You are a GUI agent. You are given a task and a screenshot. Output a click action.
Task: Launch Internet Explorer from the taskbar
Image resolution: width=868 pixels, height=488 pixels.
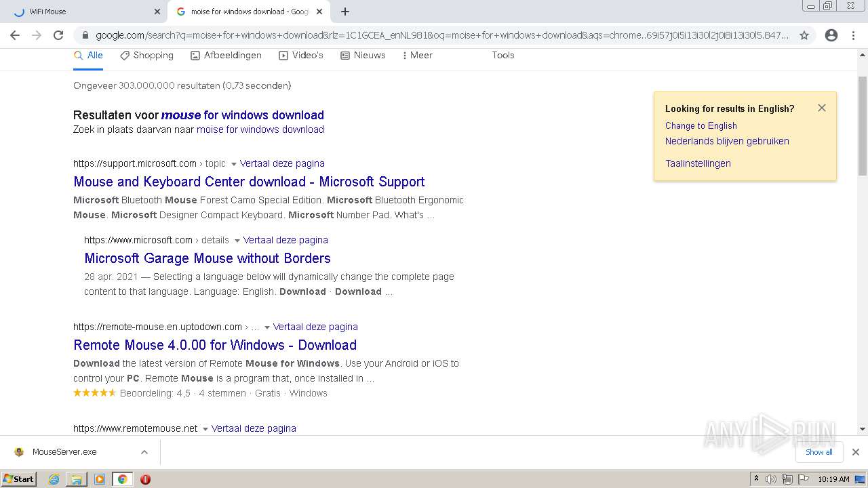point(54,479)
